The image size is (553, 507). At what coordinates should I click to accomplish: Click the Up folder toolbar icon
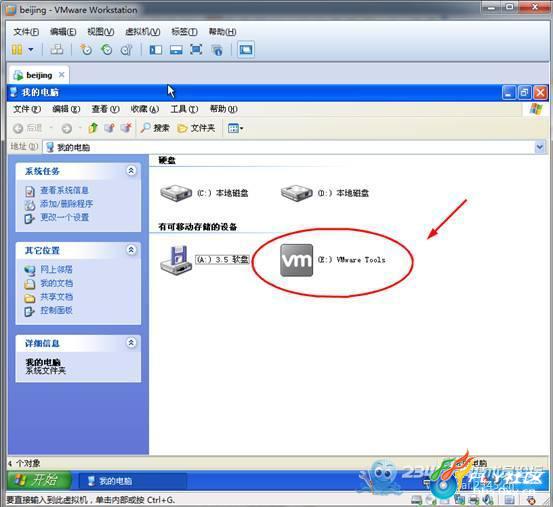[93, 128]
